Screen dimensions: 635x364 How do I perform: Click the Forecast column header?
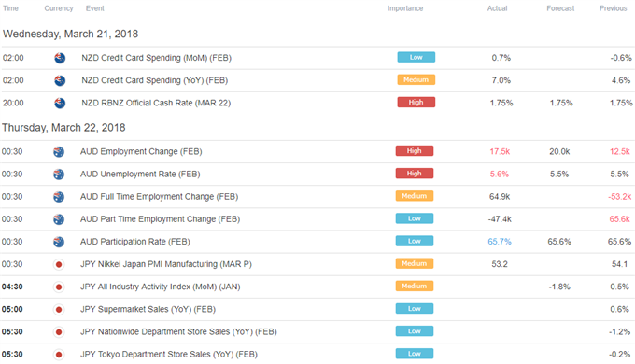click(x=560, y=8)
